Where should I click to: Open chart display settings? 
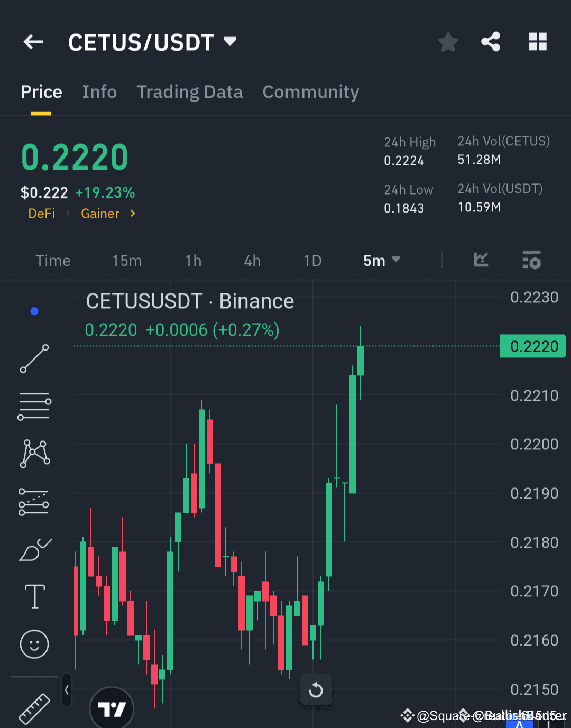click(531, 260)
